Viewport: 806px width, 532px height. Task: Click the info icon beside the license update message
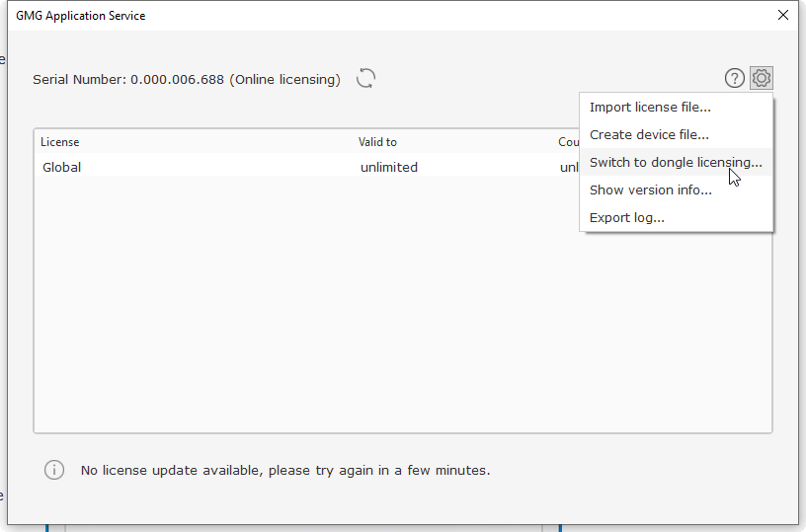[x=54, y=470]
